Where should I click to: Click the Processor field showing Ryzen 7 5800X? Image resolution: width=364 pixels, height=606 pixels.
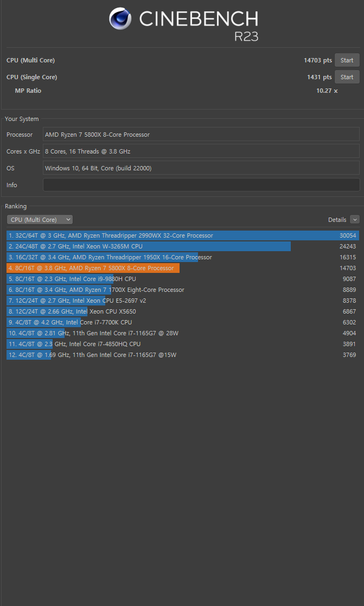(201, 135)
